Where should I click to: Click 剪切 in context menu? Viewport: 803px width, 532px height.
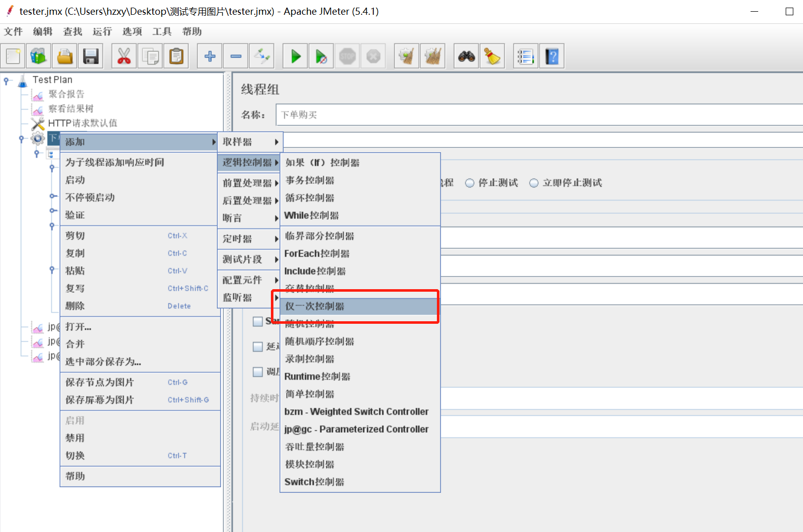click(x=140, y=236)
